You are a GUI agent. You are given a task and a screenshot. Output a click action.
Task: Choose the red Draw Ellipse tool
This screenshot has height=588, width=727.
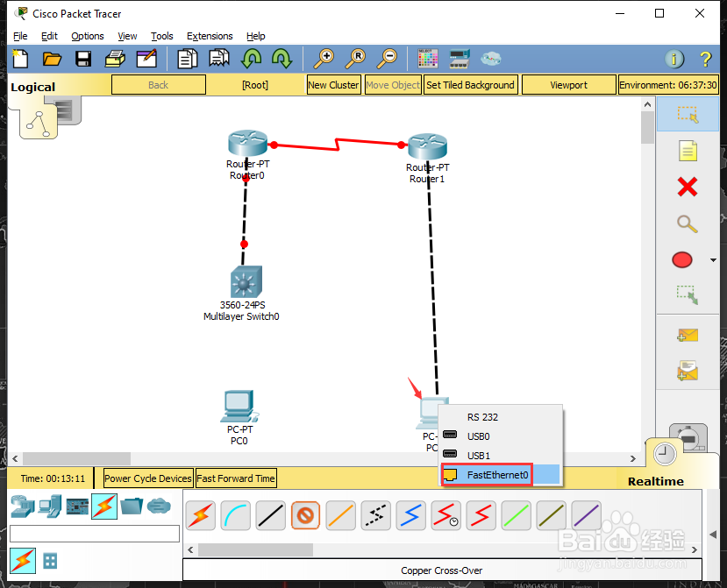coord(682,260)
